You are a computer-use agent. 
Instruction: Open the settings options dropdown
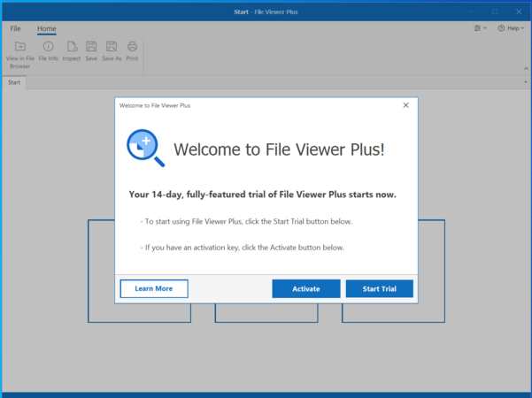click(x=480, y=28)
